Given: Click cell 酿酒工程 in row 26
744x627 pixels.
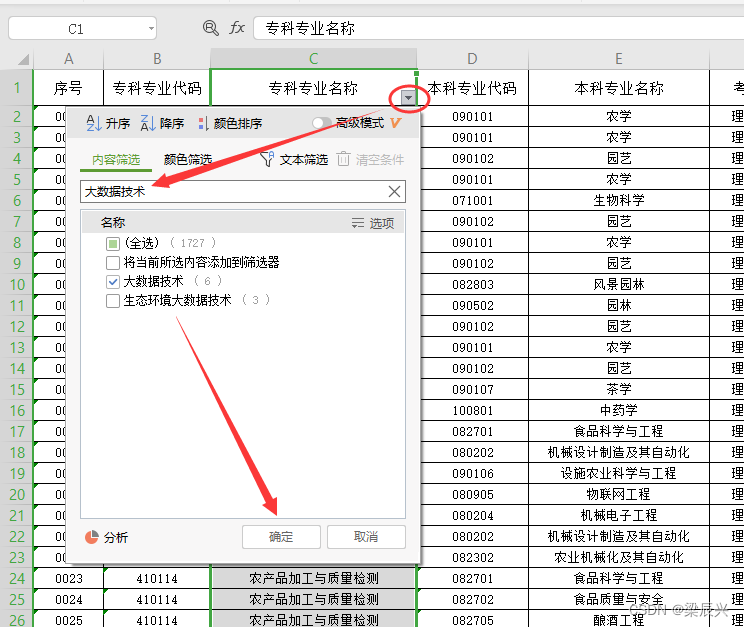Looking at the screenshot, I should [x=619, y=620].
